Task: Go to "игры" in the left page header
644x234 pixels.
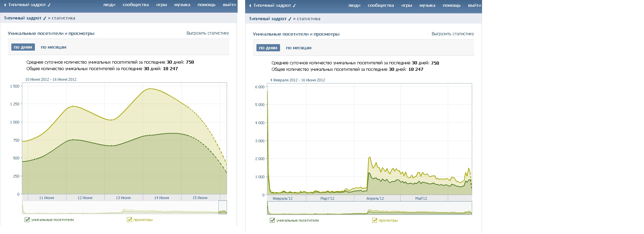Action: click(162, 5)
